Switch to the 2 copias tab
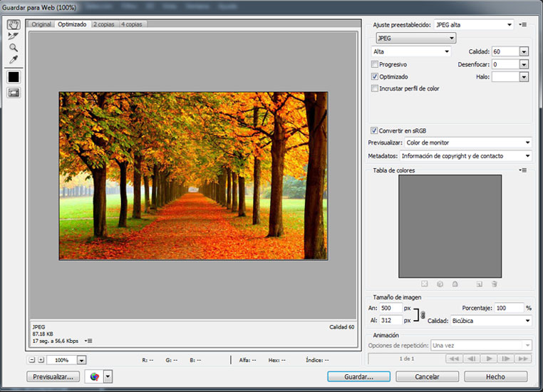This screenshot has width=543, height=392. pos(104,24)
